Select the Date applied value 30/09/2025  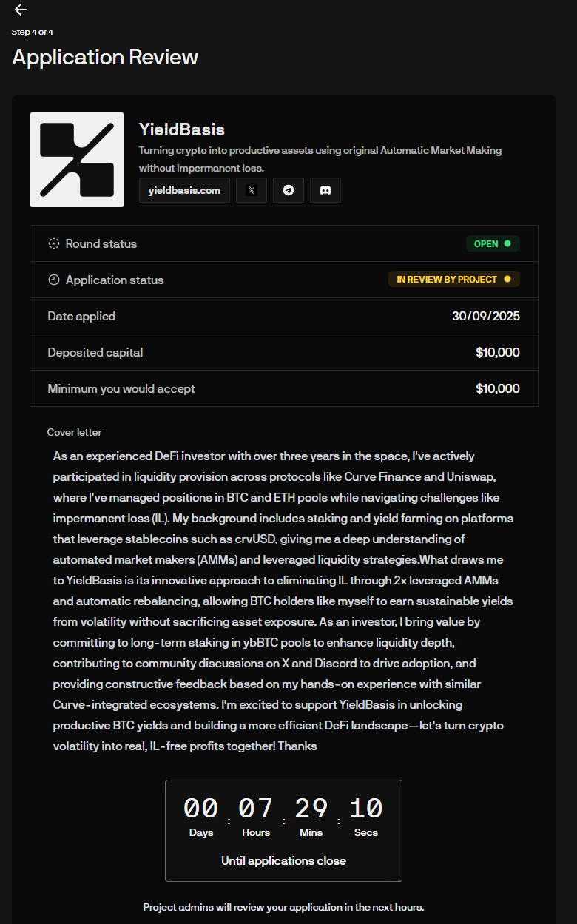click(485, 316)
